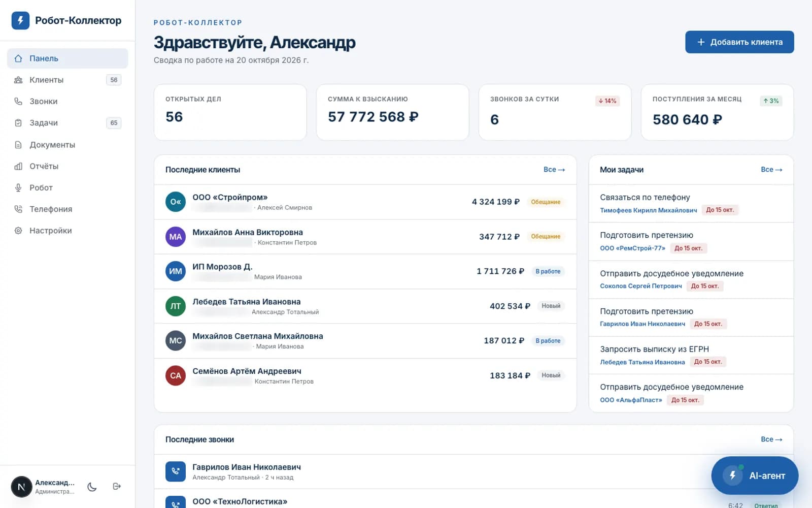Open the Запросить выписку из ЕГРН task
Viewport: 812px width, 508px height.
pyautogui.click(x=691, y=355)
